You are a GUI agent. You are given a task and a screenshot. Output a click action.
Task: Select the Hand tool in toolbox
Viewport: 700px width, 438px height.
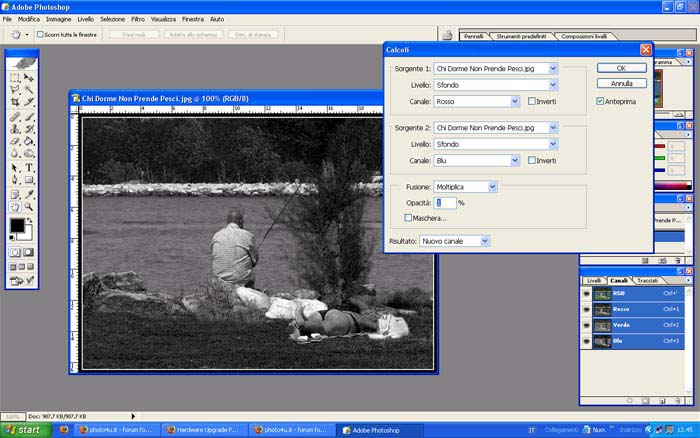[x=15, y=206]
